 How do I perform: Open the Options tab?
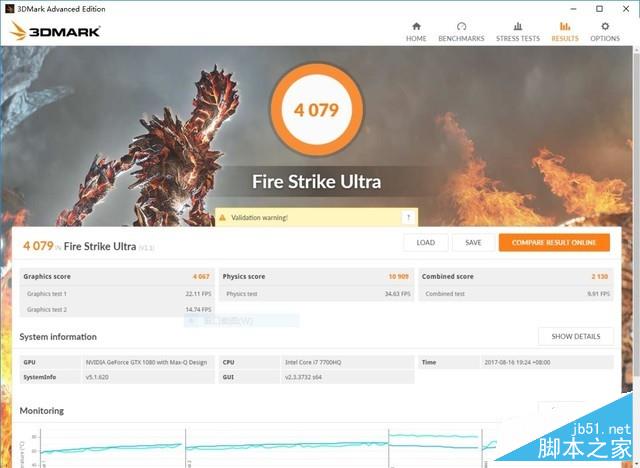click(x=605, y=32)
